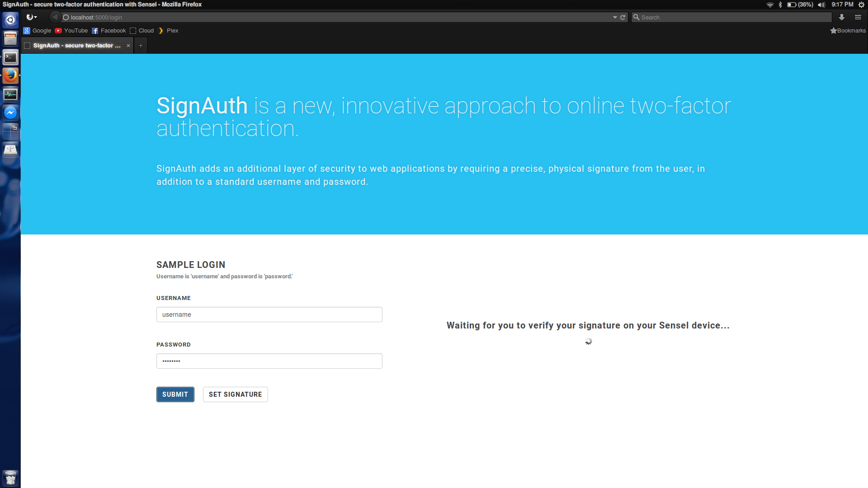Open the Firefox hamburger menu
This screenshot has height=488, width=868.
pos(858,17)
